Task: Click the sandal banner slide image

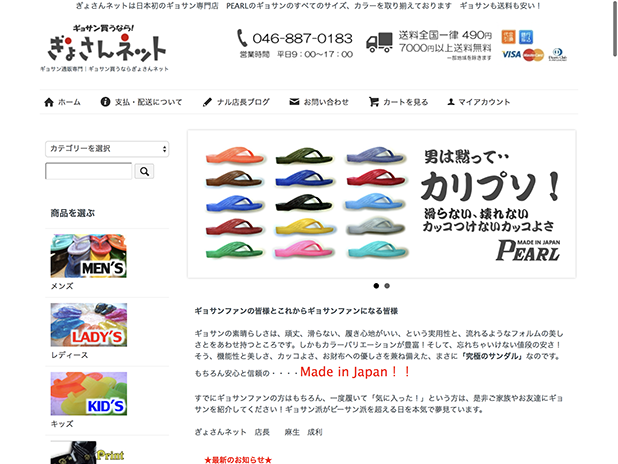Action: pyautogui.click(x=382, y=204)
